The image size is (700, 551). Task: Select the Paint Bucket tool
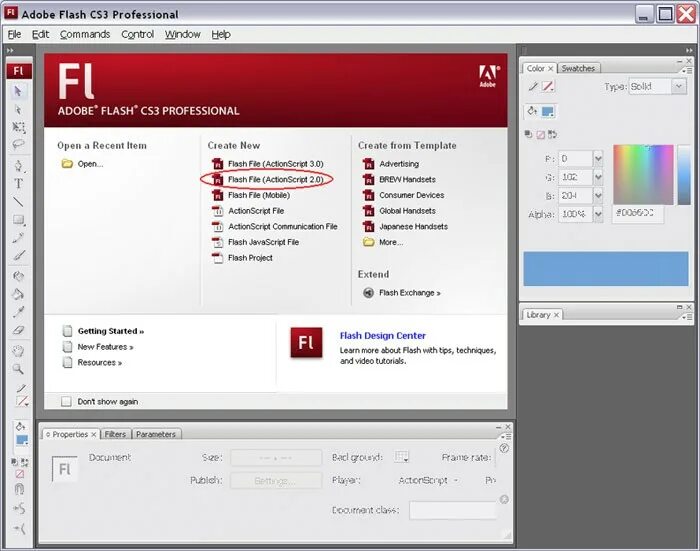[18, 294]
